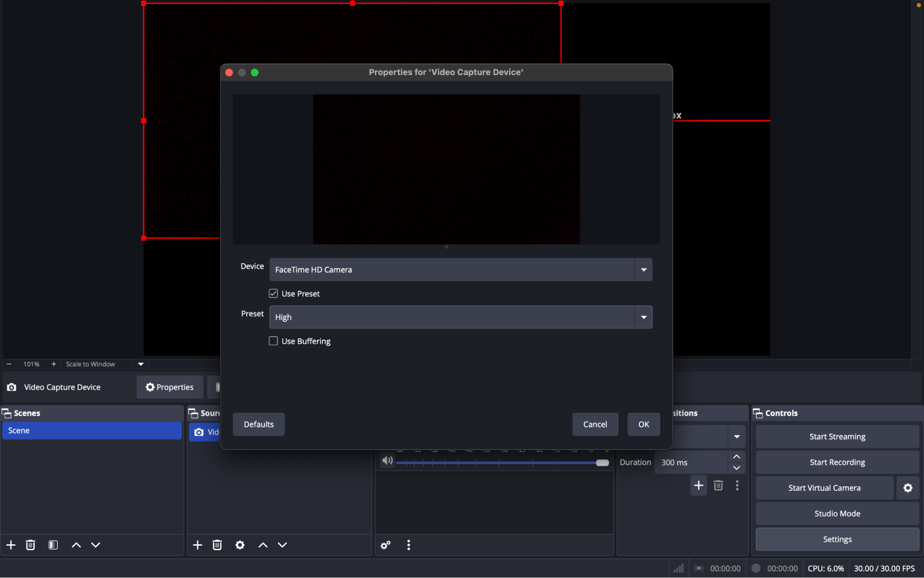Viewport: 924px width, 578px height.
Task: Open the transitions three-dot menu
Action: click(737, 485)
